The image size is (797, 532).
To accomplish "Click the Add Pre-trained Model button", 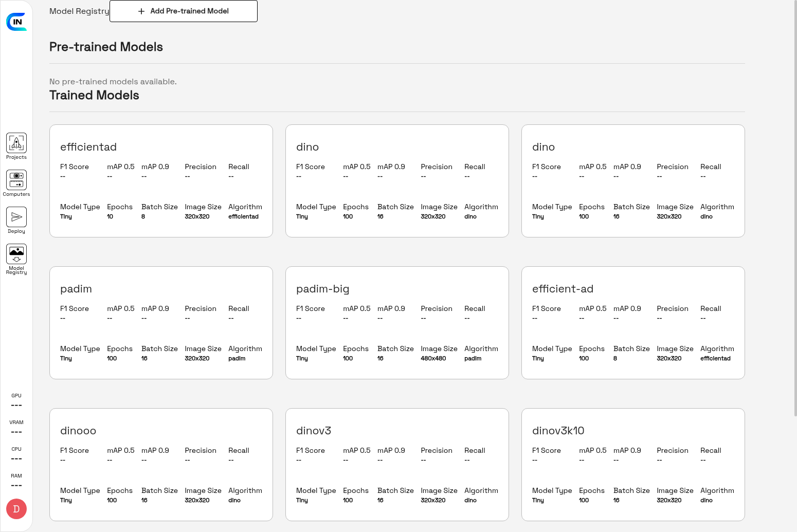I will pos(183,11).
